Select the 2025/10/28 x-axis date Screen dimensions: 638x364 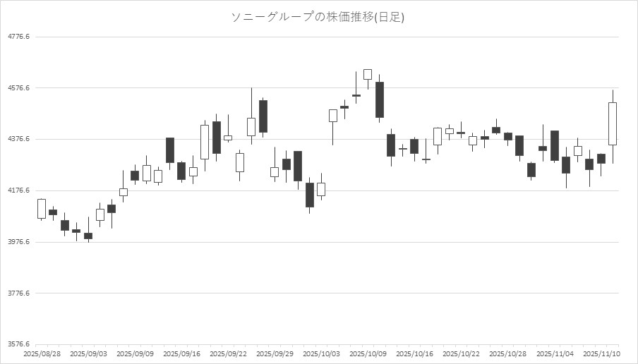coord(507,353)
